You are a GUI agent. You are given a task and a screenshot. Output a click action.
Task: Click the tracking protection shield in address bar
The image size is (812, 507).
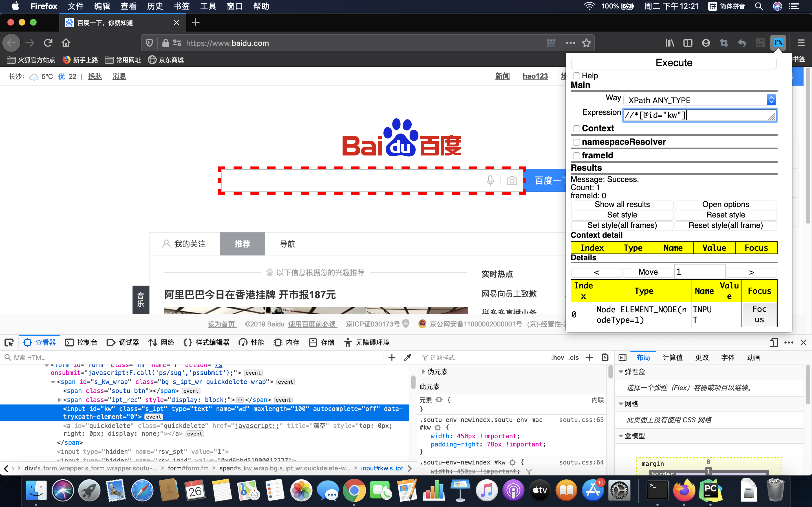tap(149, 43)
